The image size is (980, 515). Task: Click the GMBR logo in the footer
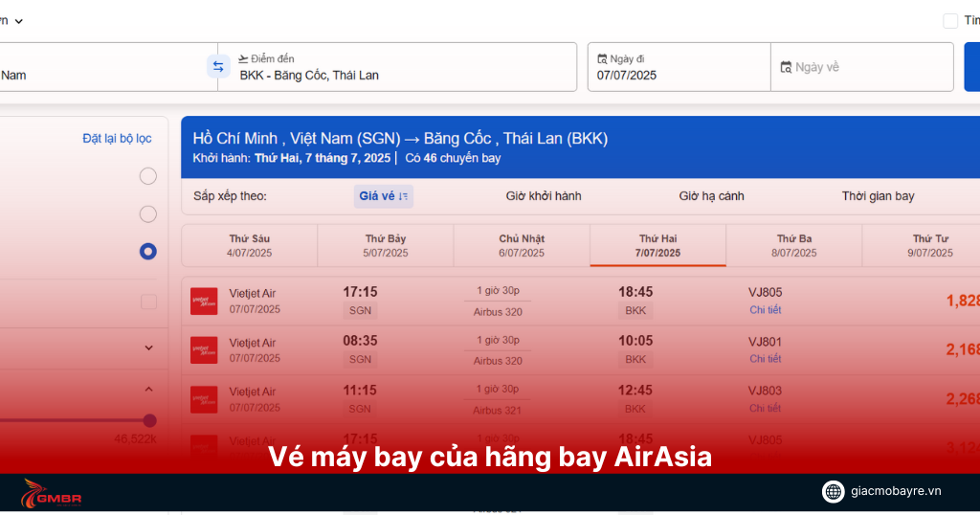click(x=52, y=494)
